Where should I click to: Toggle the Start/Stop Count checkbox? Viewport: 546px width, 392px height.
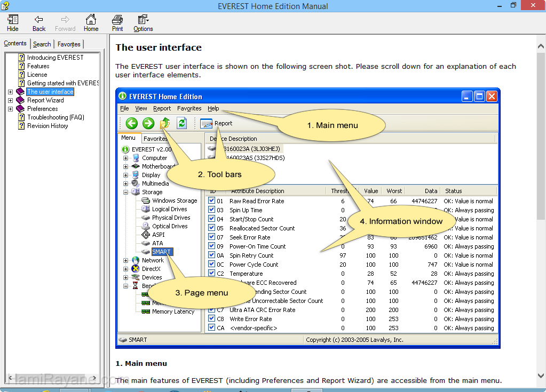point(211,219)
